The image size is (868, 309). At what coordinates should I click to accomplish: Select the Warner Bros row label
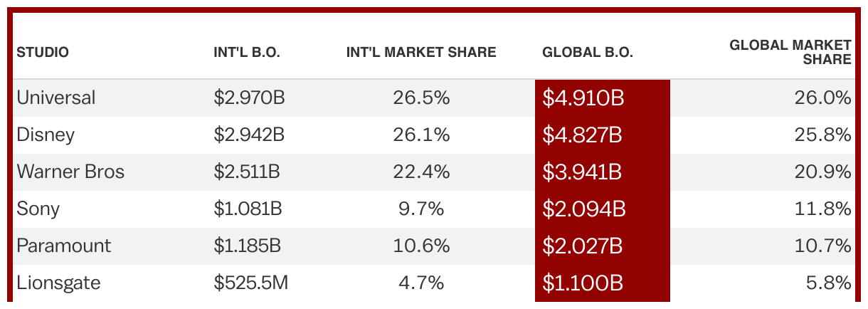tap(70, 172)
